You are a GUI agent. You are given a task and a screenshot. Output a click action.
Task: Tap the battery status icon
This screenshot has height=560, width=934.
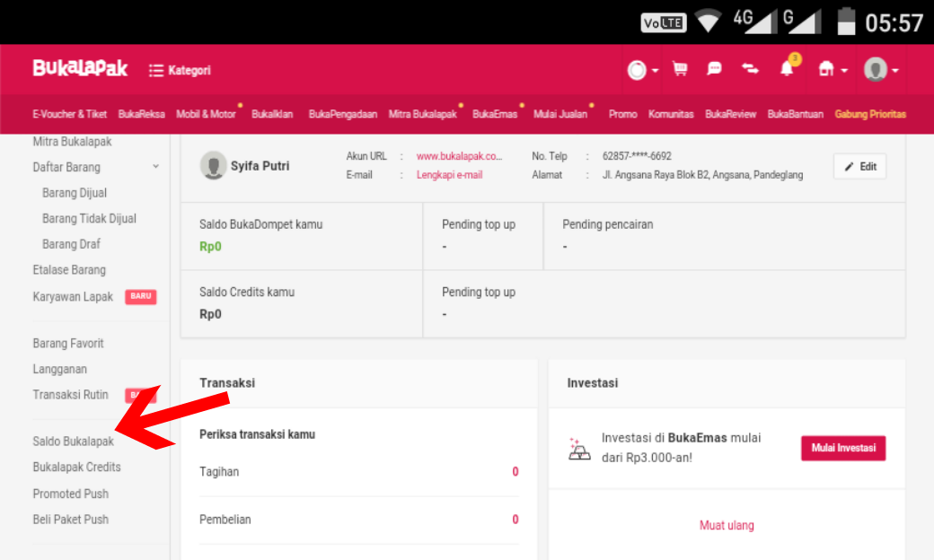point(846,22)
